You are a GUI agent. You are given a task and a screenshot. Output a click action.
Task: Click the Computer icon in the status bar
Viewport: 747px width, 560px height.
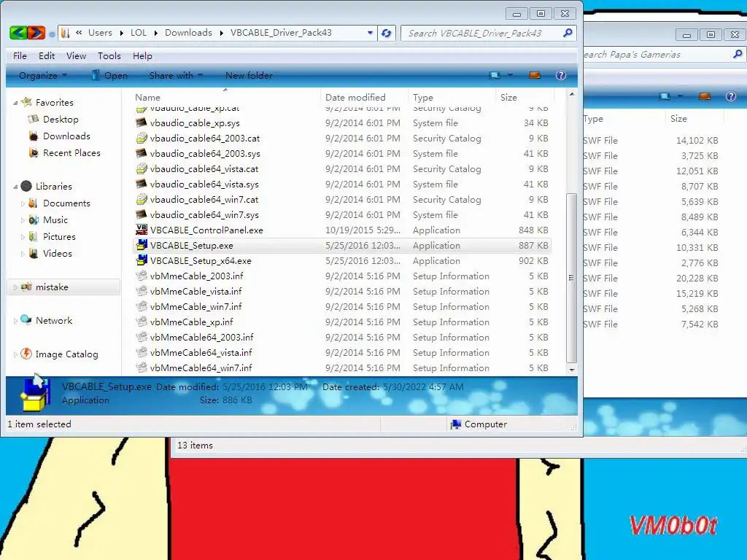click(x=455, y=424)
